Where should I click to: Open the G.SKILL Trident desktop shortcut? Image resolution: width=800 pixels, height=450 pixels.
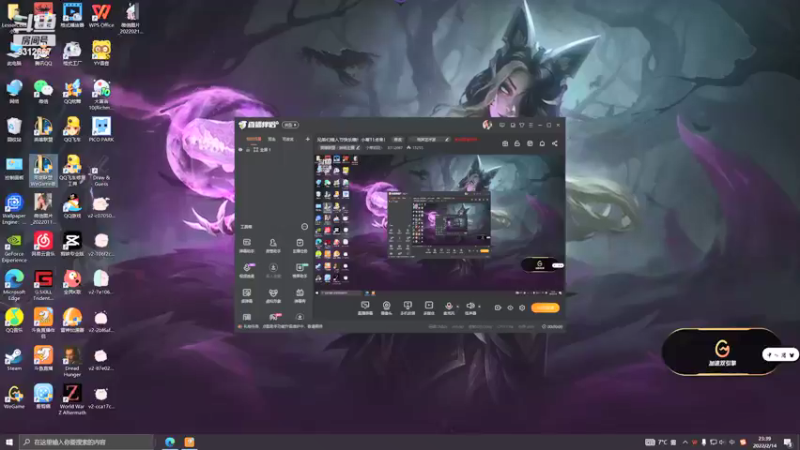coord(43,285)
